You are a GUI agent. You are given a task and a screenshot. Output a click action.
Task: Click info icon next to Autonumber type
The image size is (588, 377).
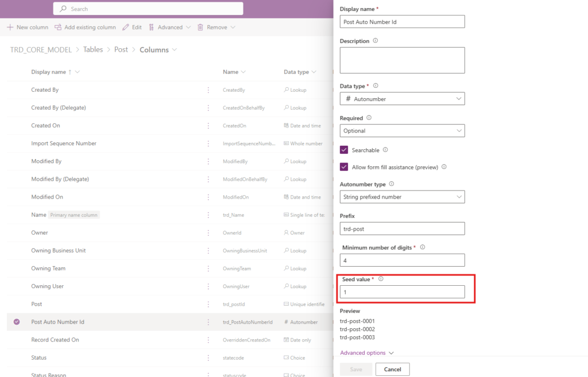[392, 184]
